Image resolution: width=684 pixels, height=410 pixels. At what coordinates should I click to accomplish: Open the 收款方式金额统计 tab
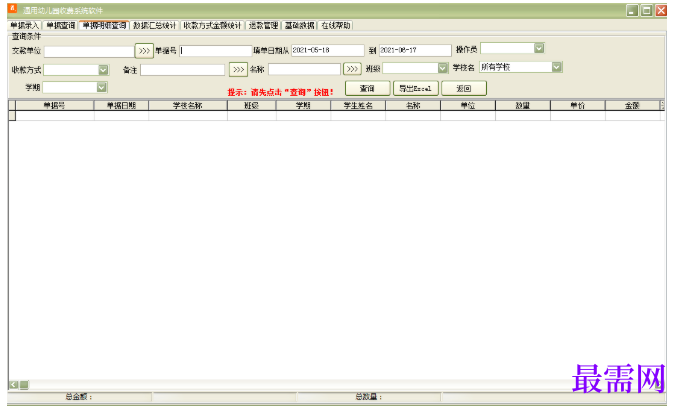(212, 25)
